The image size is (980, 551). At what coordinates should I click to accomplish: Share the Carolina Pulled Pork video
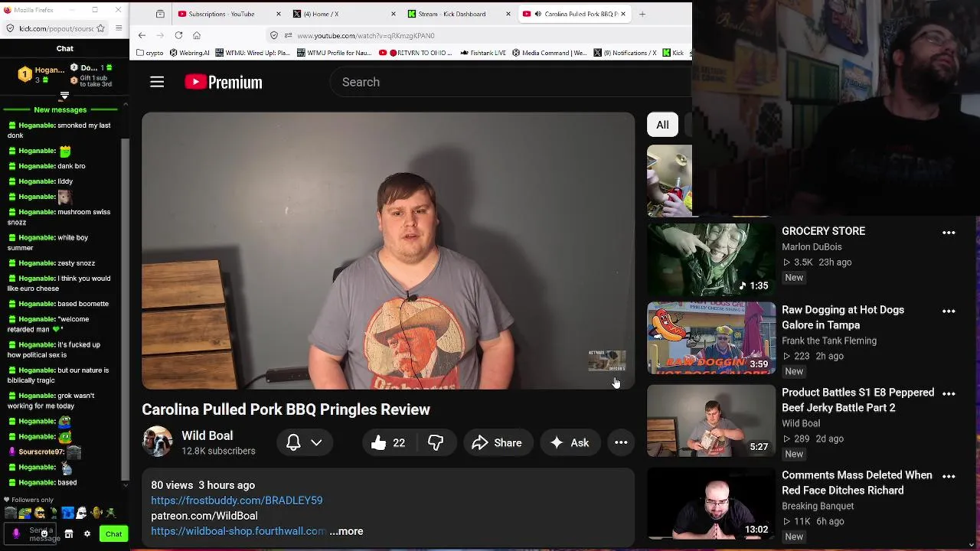coord(498,442)
